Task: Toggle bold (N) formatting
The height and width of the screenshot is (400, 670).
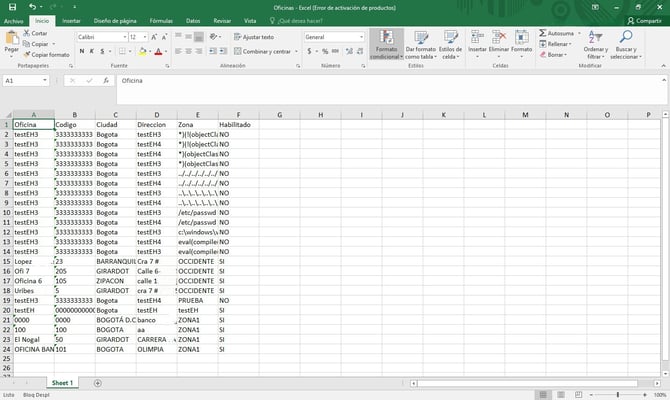Action: point(81,52)
